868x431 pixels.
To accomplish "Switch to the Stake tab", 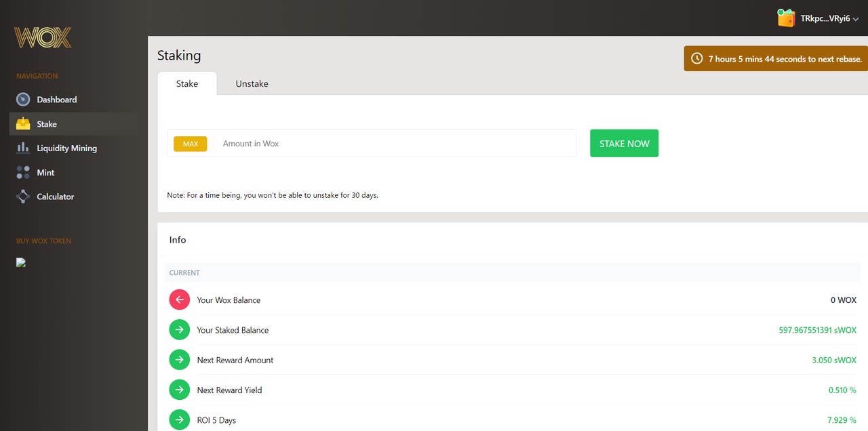I will [x=187, y=83].
